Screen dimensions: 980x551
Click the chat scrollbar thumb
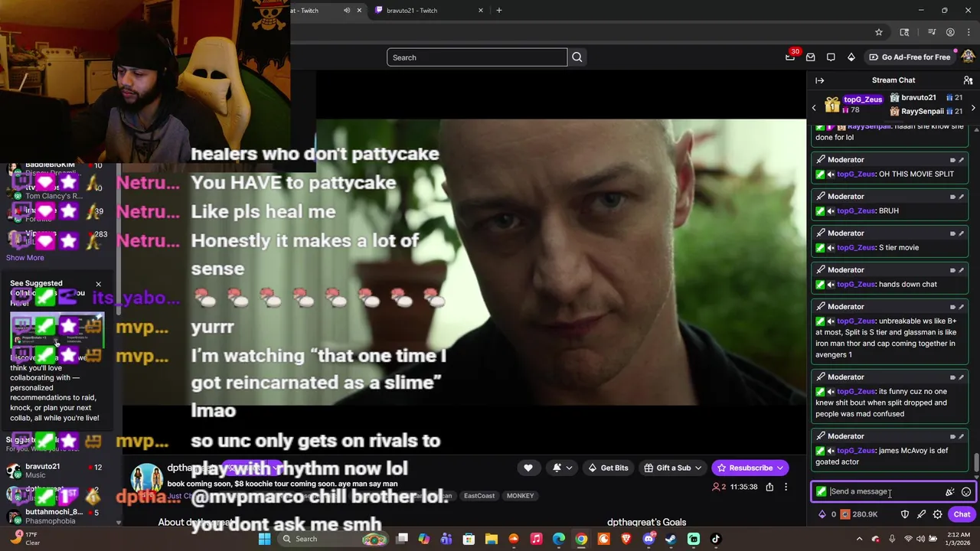(x=976, y=462)
